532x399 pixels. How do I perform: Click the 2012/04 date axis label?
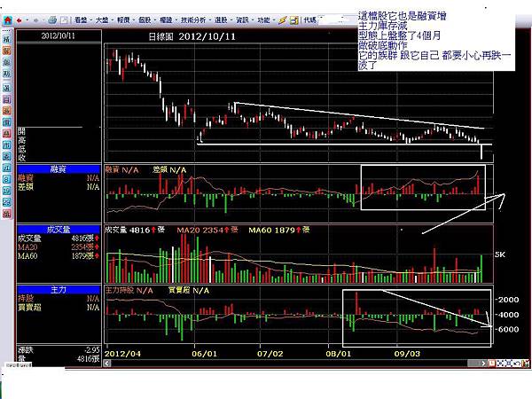[x=122, y=354]
